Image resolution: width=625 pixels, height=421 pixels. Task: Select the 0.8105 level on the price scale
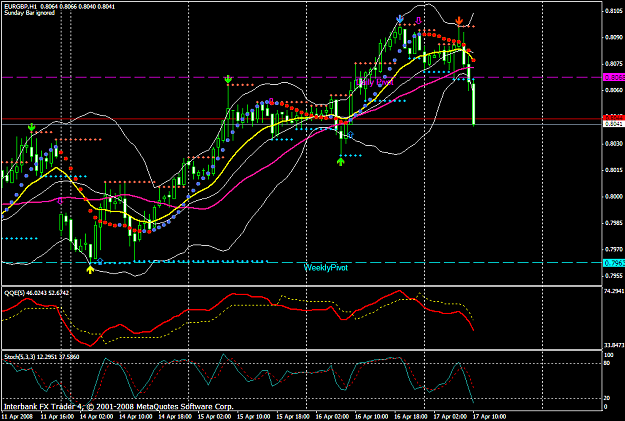[x=614, y=11]
